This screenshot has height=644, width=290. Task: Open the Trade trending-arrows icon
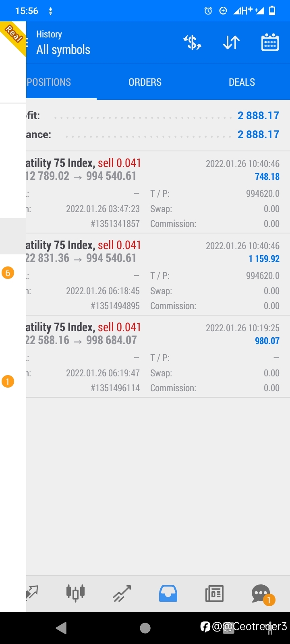pos(122,593)
